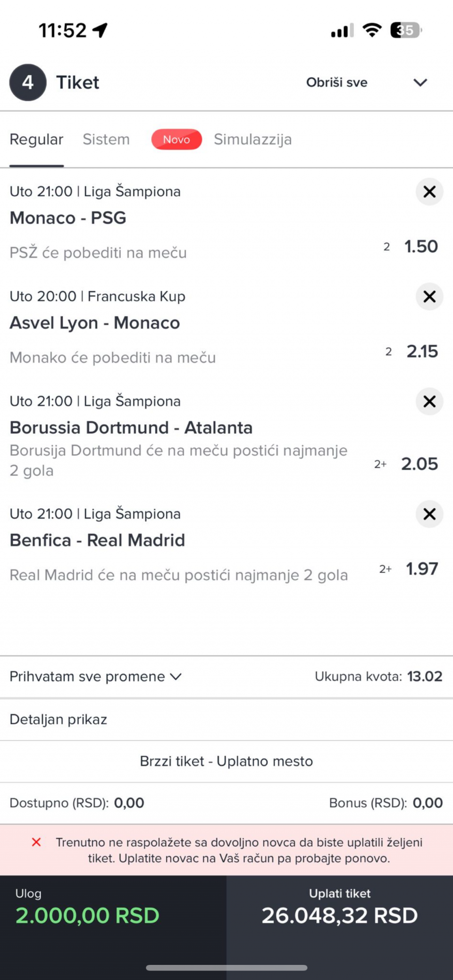Tap the 1.50 odds for PSG

pyautogui.click(x=421, y=247)
